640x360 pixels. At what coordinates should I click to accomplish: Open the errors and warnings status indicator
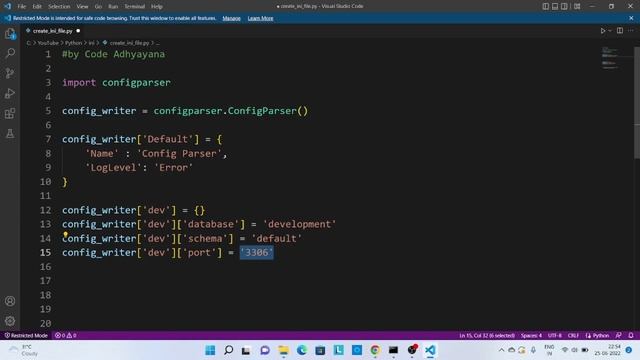coord(66,336)
